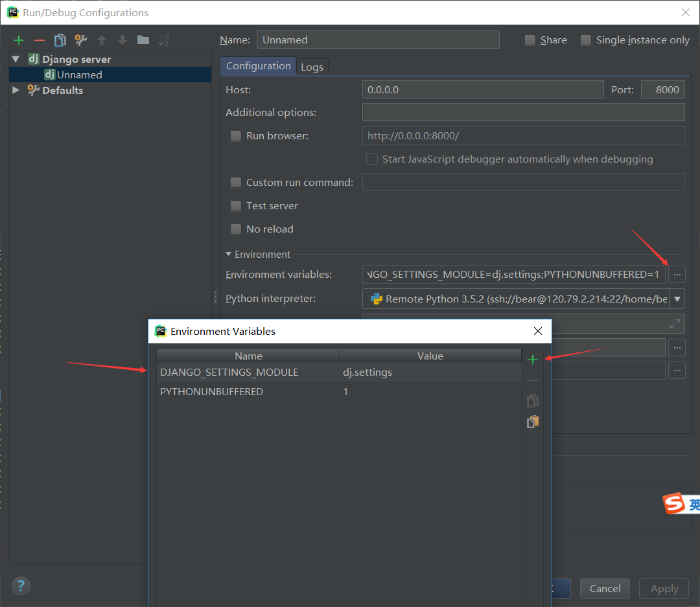The width and height of the screenshot is (700, 607).
Task: Select DJANGO_SETTINGS_MODULE row name
Action: tap(229, 372)
